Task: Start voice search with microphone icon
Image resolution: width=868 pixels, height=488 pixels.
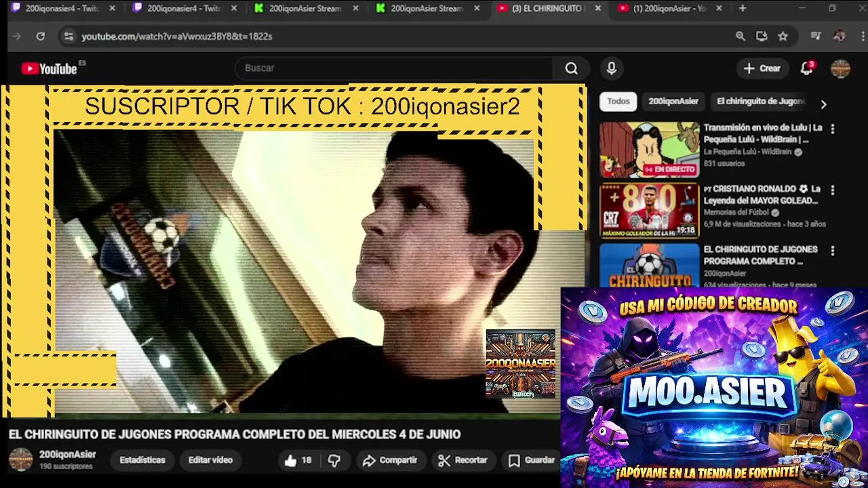Action: tap(612, 68)
